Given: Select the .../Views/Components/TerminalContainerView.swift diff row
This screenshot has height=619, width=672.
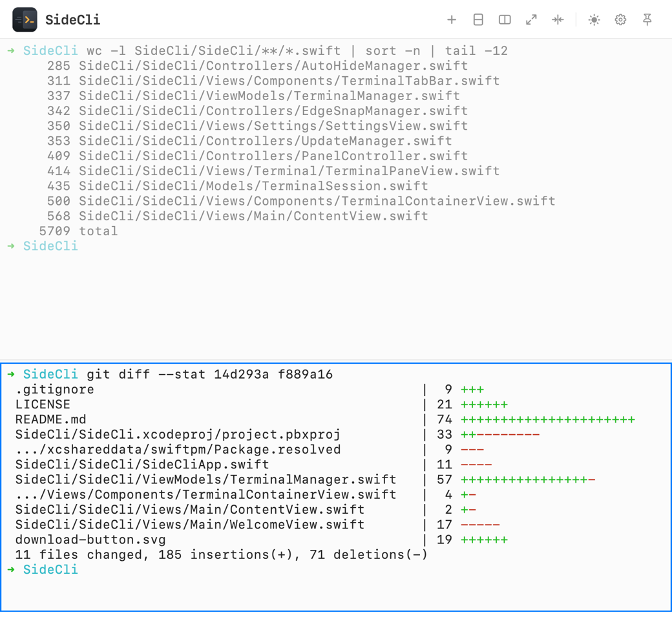Looking at the screenshot, I should (x=246, y=495).
